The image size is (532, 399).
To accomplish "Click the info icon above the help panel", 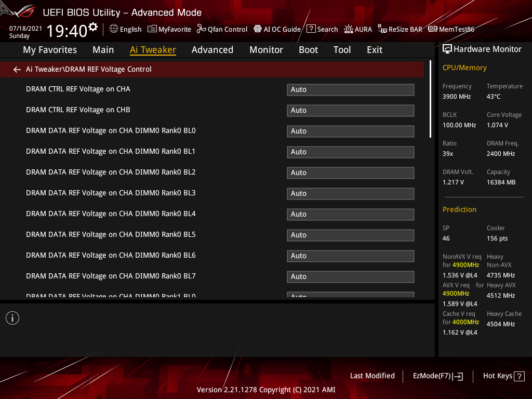I will (x=12, y=317).
